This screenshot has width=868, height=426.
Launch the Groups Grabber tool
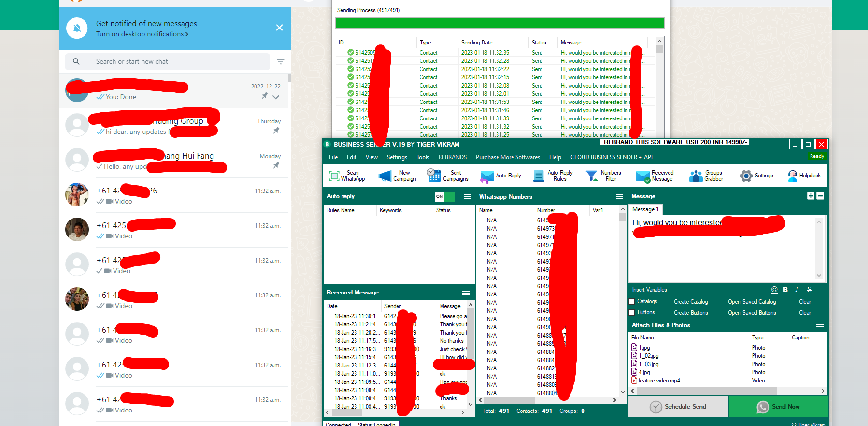pos(706,176)
